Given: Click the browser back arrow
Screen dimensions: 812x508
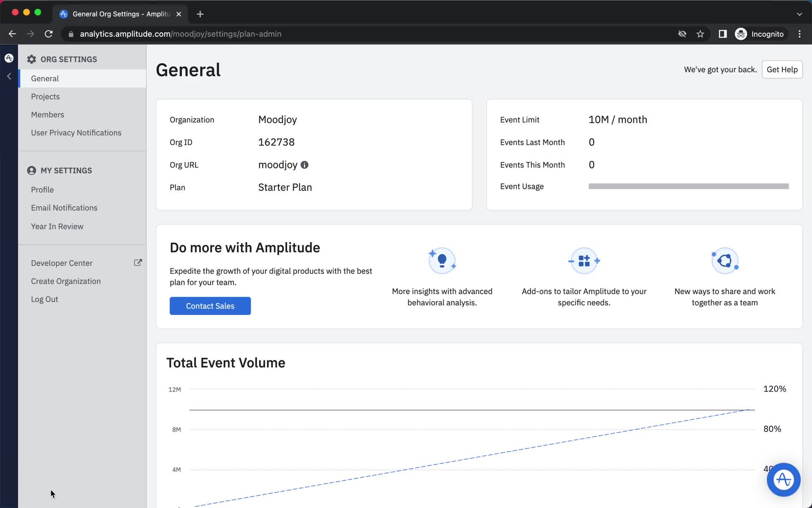Looking at the screenshot, I should 12,34.
